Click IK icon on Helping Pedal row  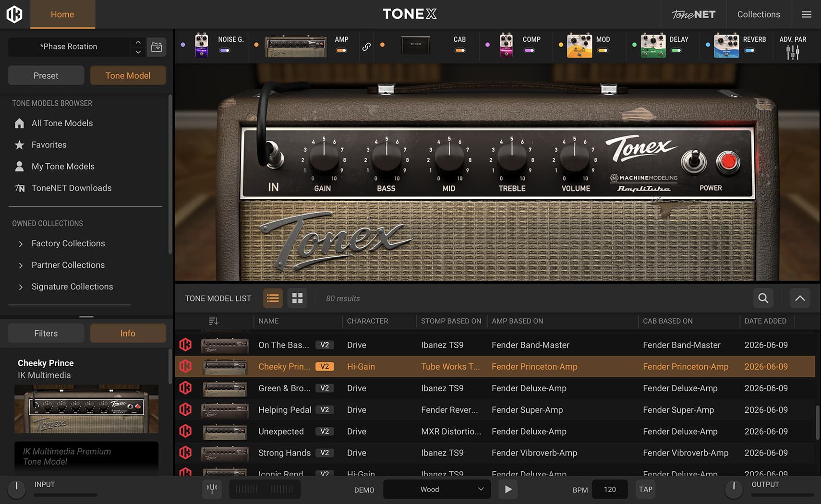click(185, 409)
